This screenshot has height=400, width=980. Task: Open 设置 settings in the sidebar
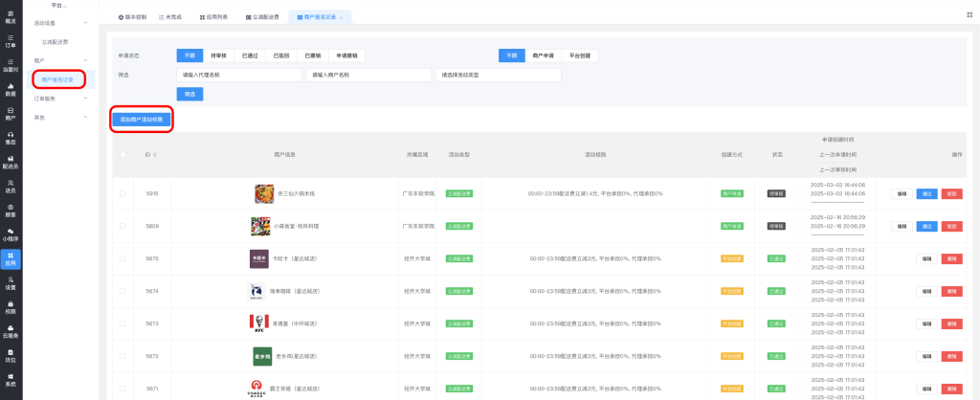click(x=11, y=282)
